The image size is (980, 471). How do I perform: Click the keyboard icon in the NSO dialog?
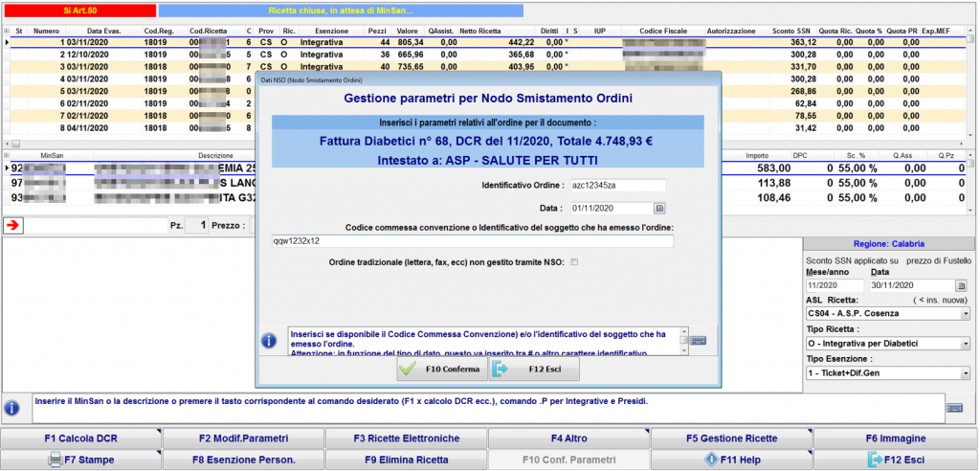pos(698,340)
